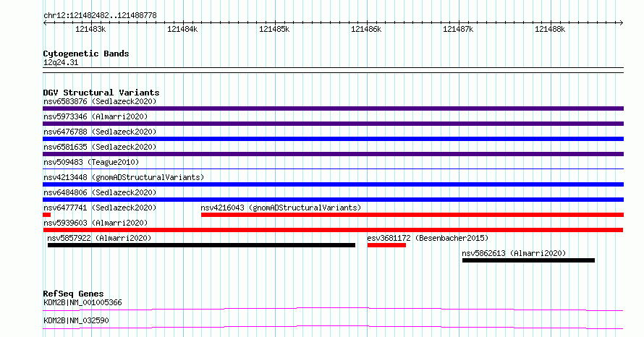Select the 12q24.31 cytogenetic band label

point(61,63)
